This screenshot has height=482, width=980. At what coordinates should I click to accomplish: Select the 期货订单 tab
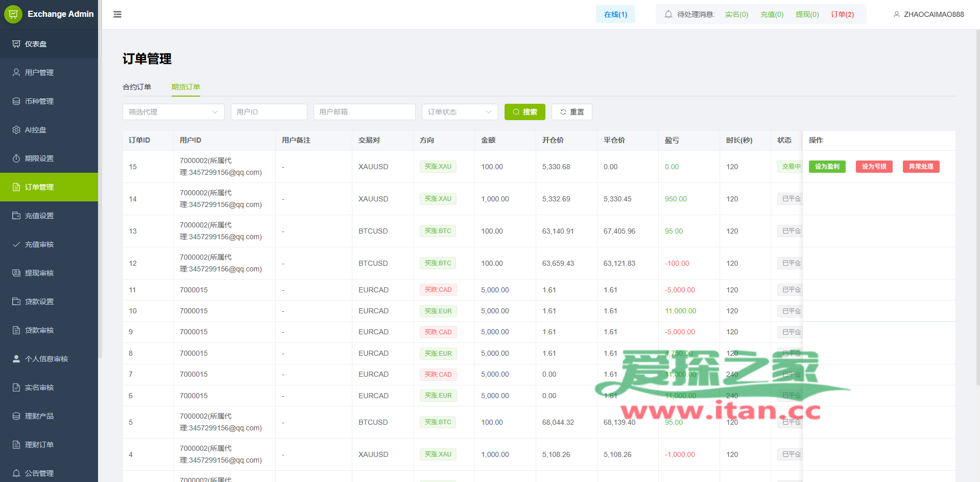click(x=185, y=87)
